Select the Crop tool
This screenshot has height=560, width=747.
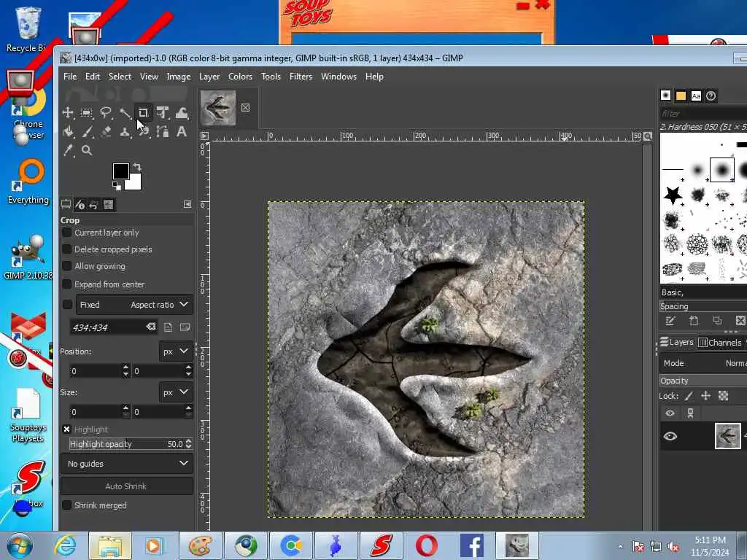tap(144, 113)
